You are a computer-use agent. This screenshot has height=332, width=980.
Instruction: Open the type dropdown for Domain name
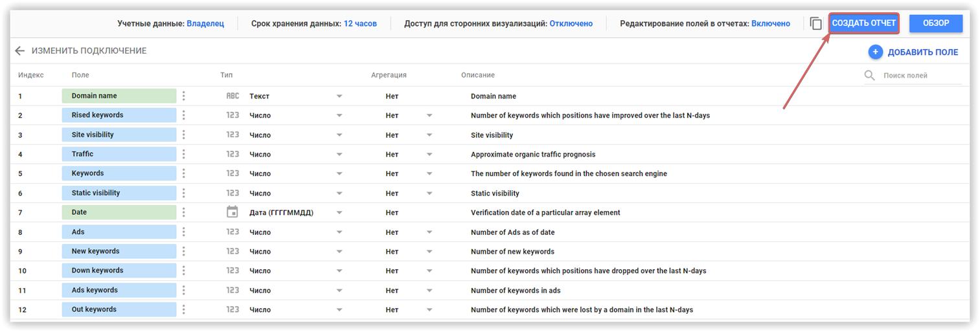[x=339, y=96]
